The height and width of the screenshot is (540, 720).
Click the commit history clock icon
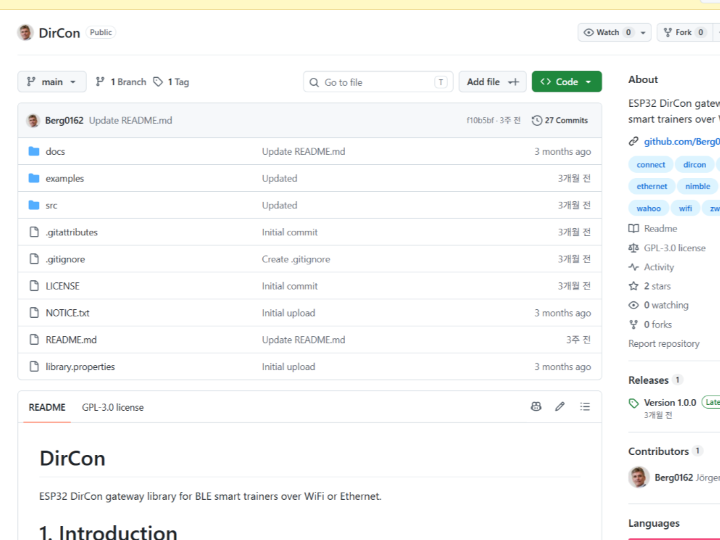point(537,120)
